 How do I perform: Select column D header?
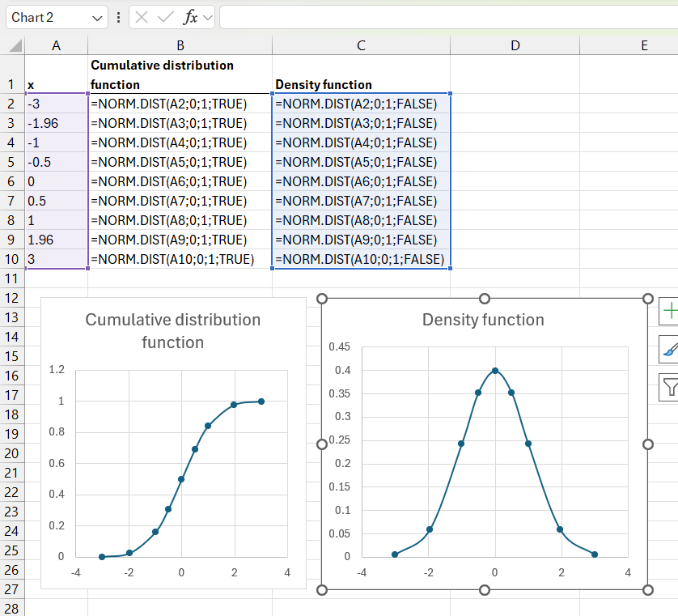[x=515, y=45]
